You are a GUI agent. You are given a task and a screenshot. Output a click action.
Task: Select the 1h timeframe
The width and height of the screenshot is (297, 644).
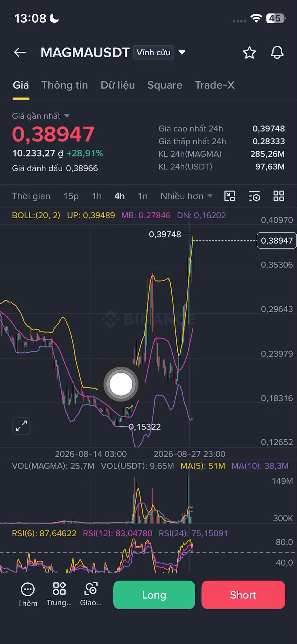tap(97, 196)
